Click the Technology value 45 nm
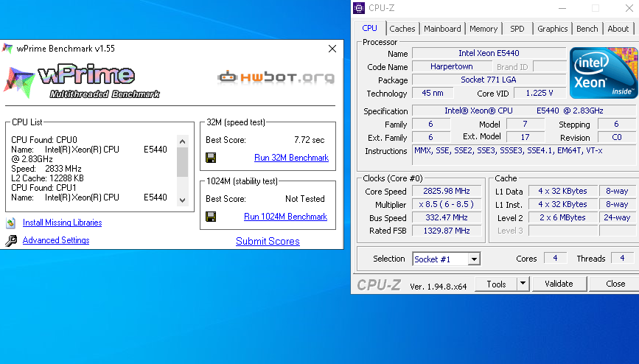Image resolution: width=639 pixels, height=364 pixels. pos(433,93)
